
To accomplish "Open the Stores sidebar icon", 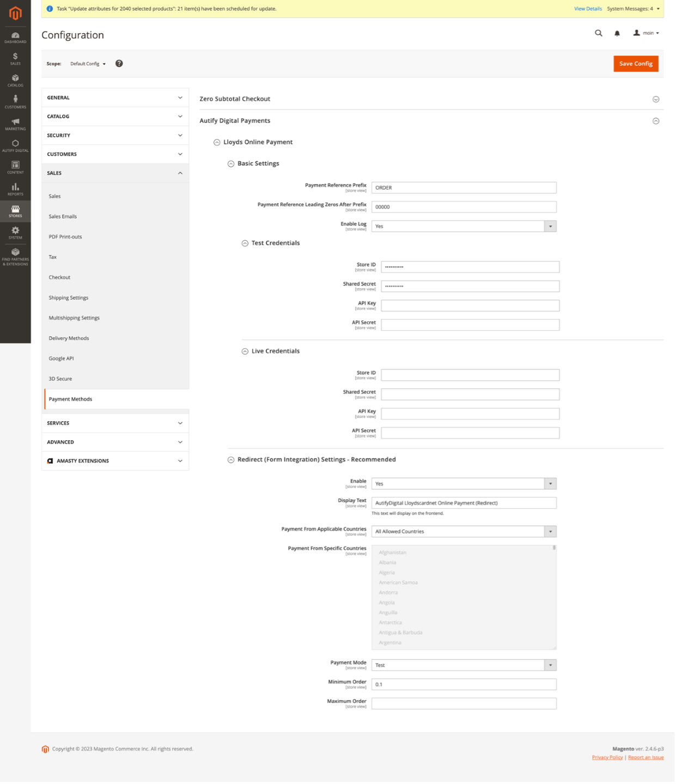I will 15,211.
